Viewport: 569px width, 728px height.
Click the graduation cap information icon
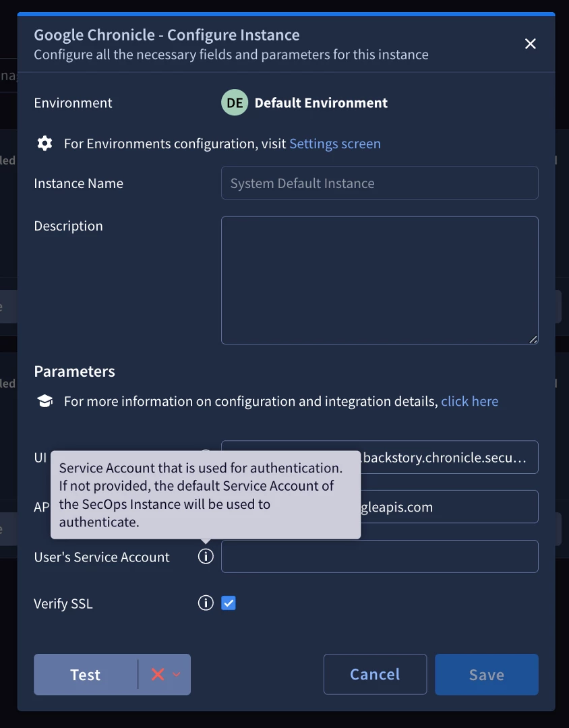44,401
